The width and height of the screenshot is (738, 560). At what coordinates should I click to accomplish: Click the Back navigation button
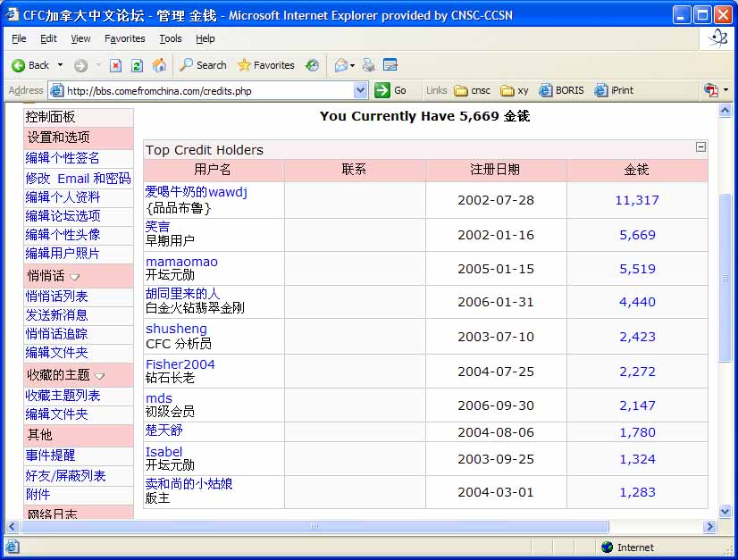29,65
